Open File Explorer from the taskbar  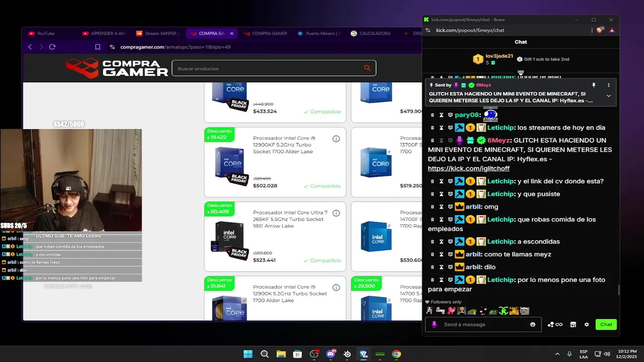tap(281, 354)
